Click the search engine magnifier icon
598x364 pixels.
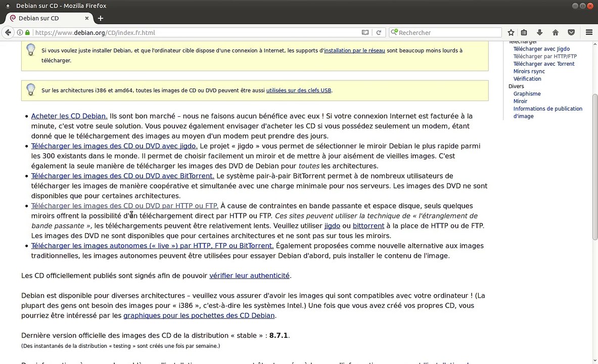pyautogui.click(x=394, y=32)
